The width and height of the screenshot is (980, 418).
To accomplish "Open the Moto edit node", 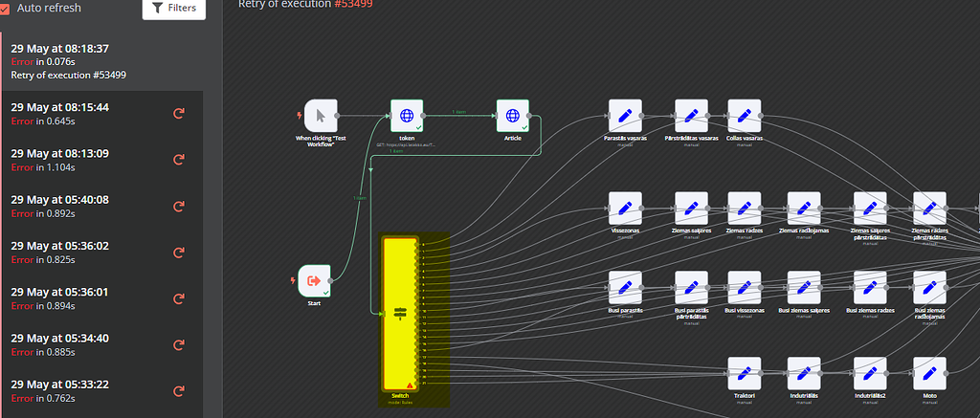I will point(929,374).
